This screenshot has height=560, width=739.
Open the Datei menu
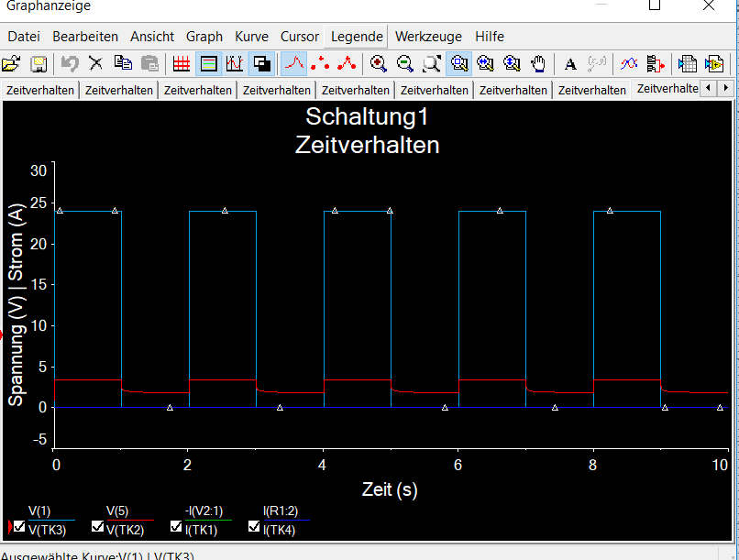pyautogui.click(x=24, y=37)
